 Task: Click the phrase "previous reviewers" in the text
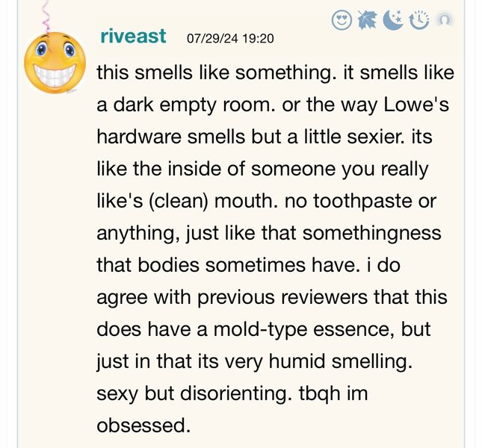(x=282, y=297)
